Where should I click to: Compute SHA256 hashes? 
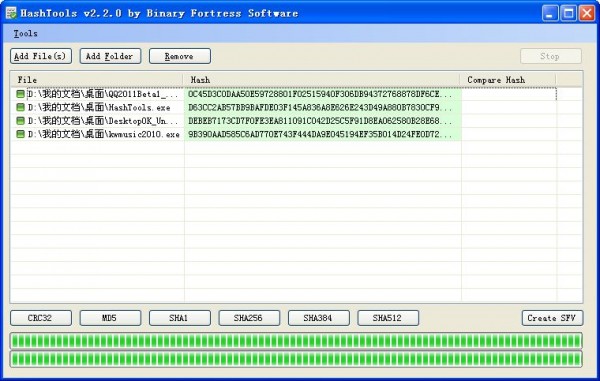pos(249,318)
